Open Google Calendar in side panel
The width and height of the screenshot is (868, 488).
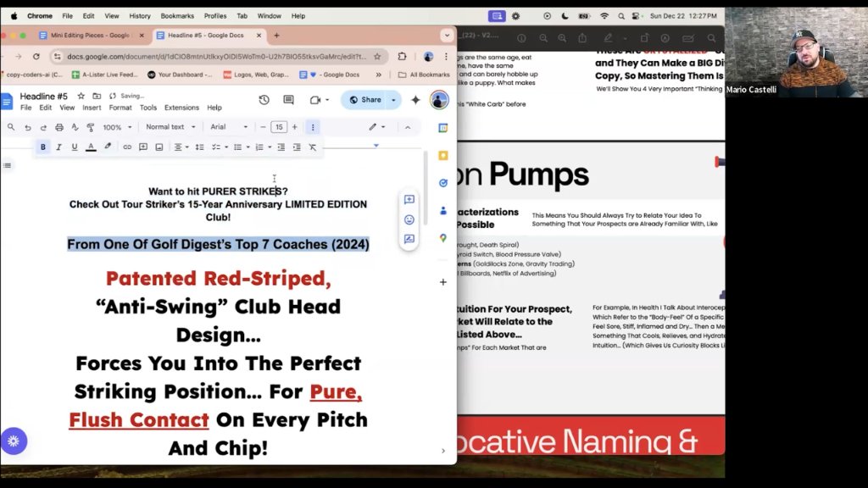point(442,128)
